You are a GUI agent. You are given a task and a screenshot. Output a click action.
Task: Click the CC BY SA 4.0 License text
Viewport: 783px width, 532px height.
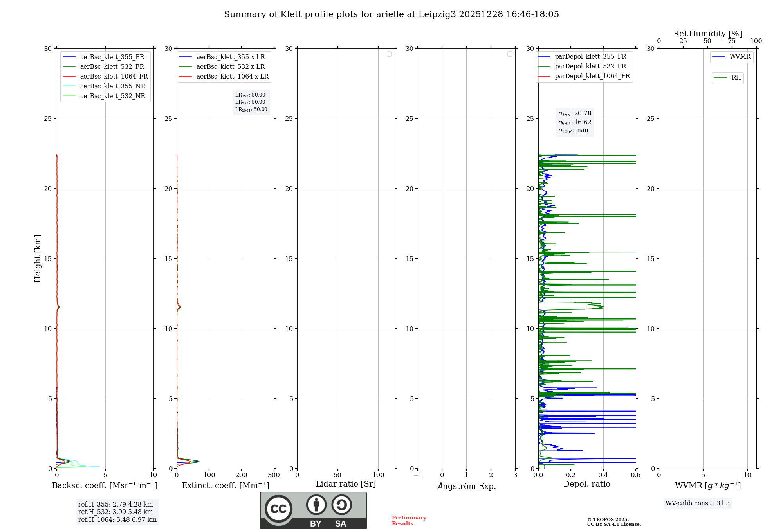[614, 524]
